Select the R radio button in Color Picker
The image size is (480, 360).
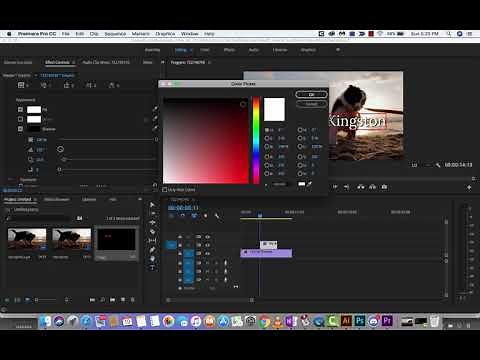tap(267, 156)
